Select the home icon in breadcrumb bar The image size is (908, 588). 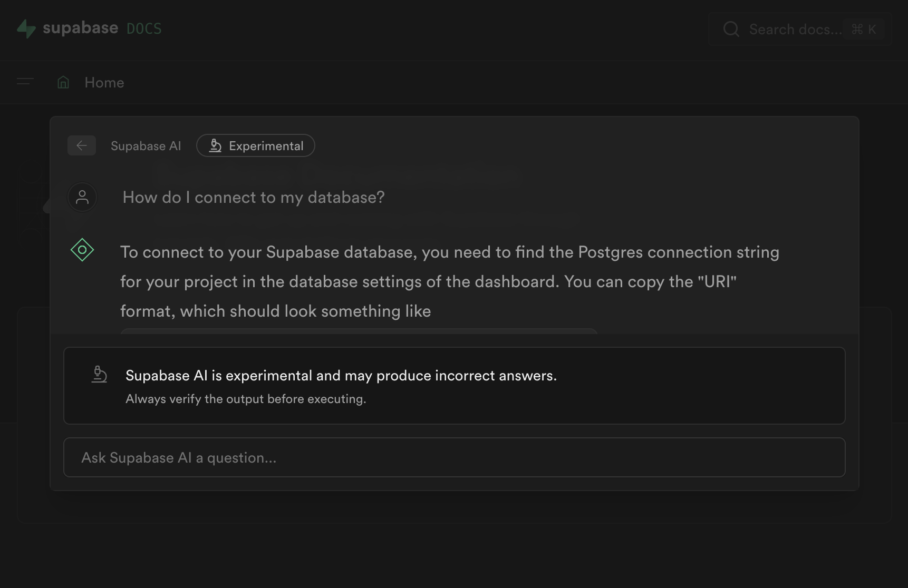pos(63,82)
